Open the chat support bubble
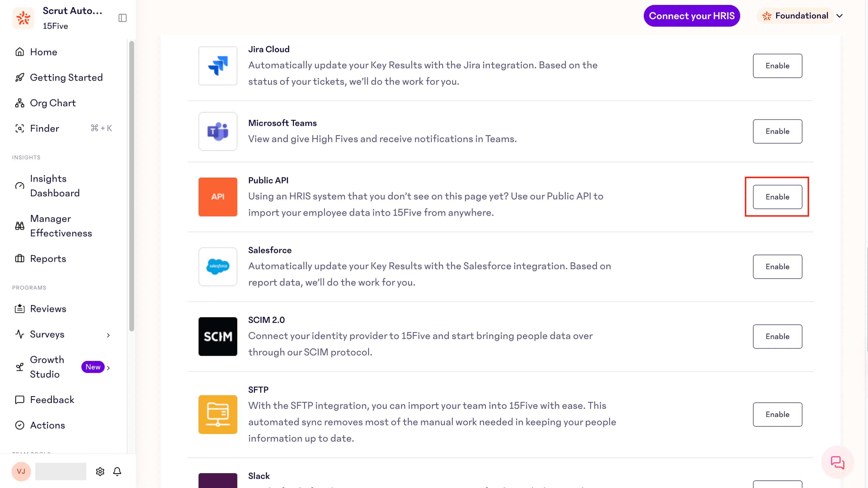The width and height of the screenshot is (868, 488). click(x=837, y=462)
